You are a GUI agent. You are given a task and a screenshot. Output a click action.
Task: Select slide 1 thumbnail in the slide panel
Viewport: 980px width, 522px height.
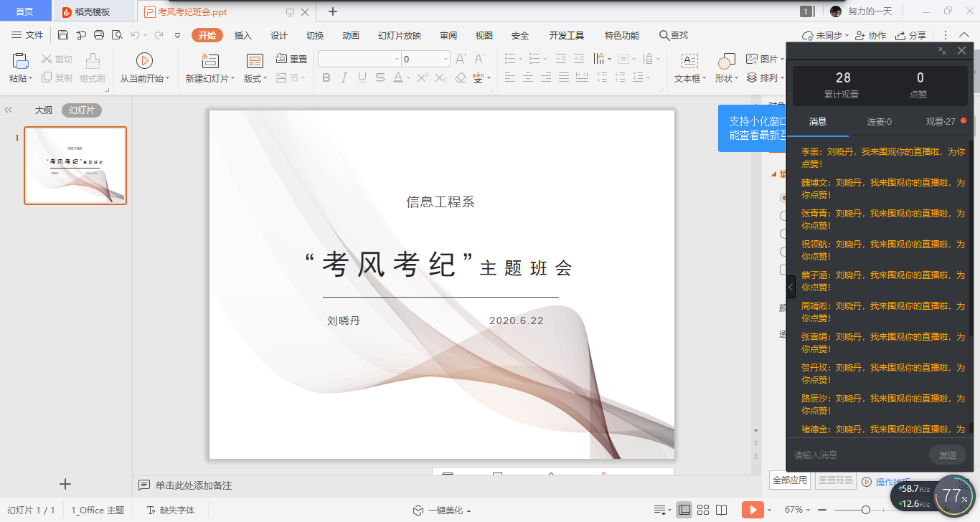[75, 166]
